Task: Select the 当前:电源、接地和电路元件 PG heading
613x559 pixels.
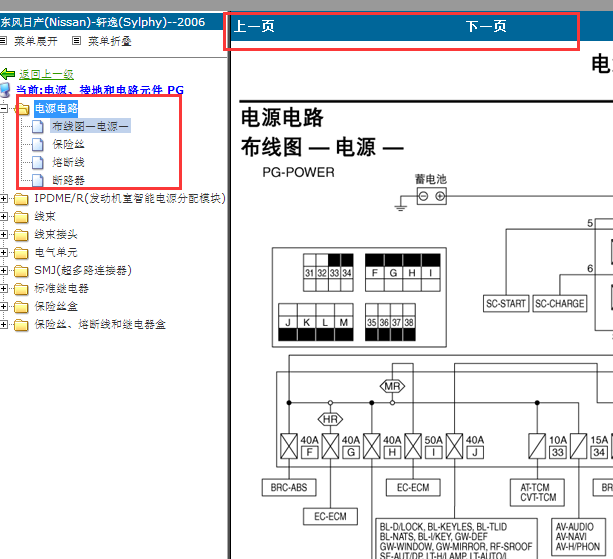Action: point(100,90)
